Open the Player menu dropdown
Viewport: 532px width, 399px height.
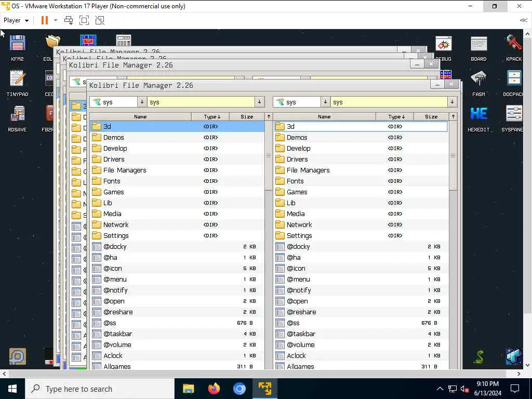pos(16,20)
